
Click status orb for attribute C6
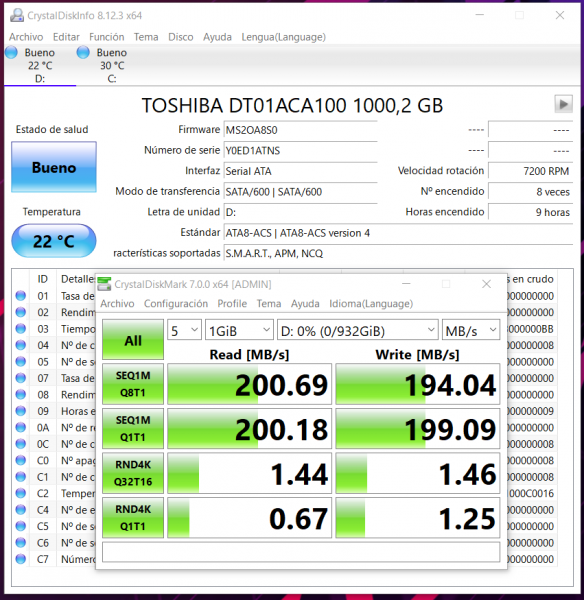click(x=21, y=543)
